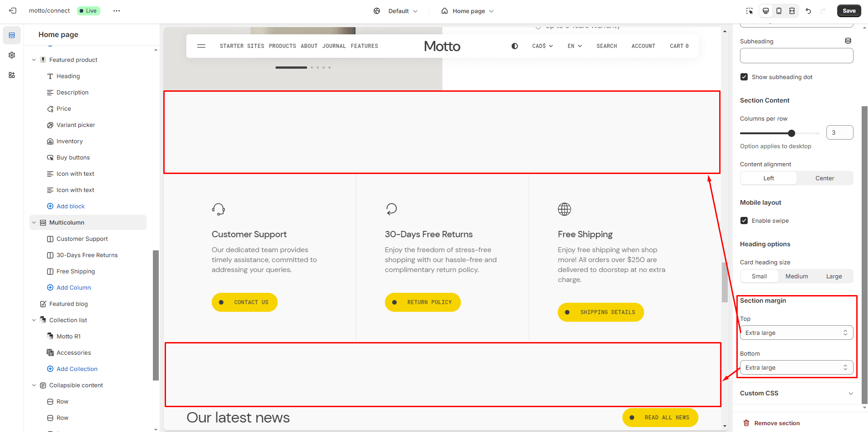Activate the inspector selection tool icon
This screenshot has width=868, height=432.
749,11
